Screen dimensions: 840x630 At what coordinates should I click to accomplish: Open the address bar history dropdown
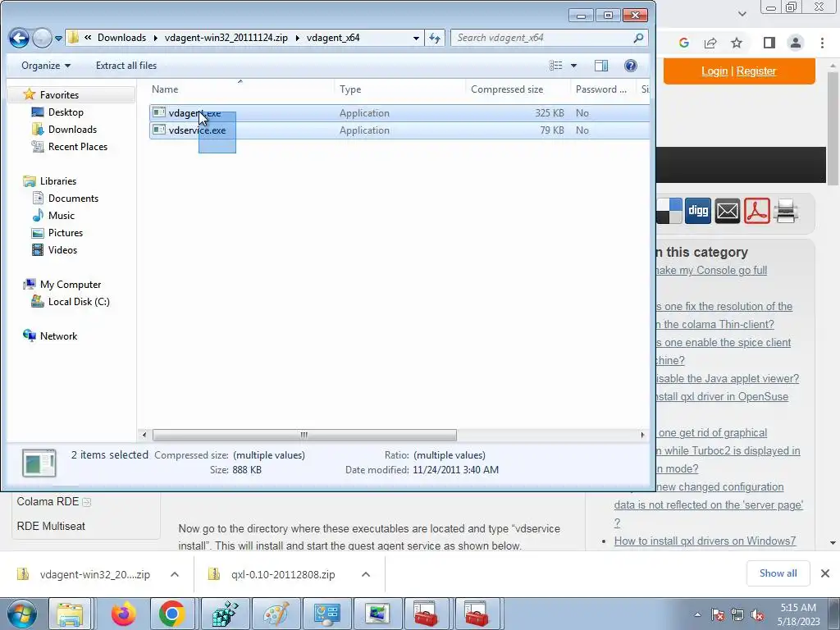tap(416, 38)
